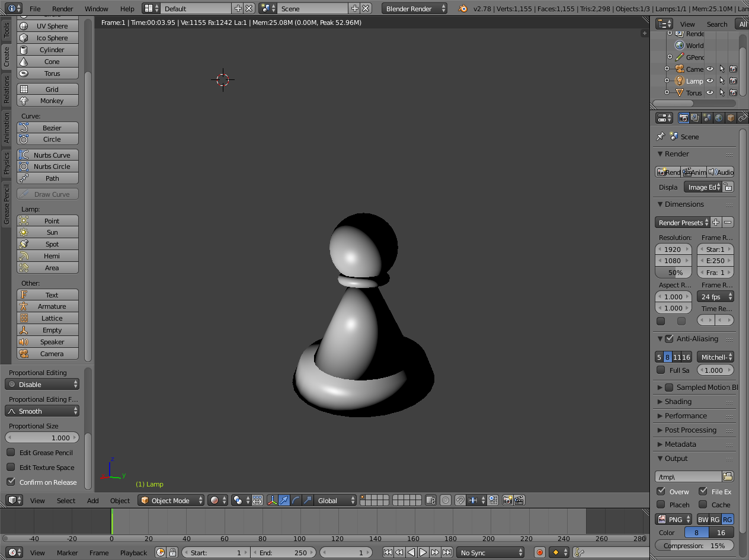The width and height of the screenshot is (749, 560).
Task: Switch to the Physics tab
Action: [7, 164]
